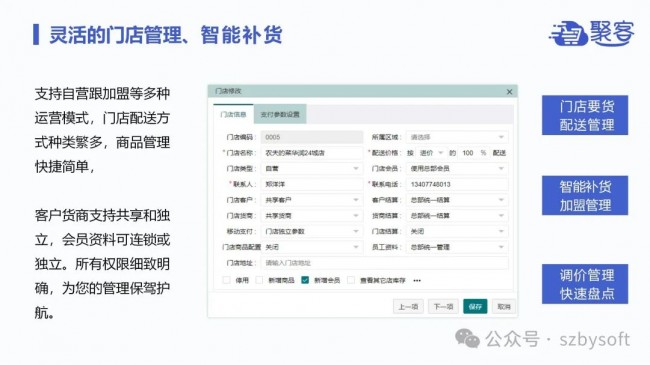The height and width of the screenshot is (365, 650).
Task: Expand the 移动支付 dropdown
Action: coord(312,231)
